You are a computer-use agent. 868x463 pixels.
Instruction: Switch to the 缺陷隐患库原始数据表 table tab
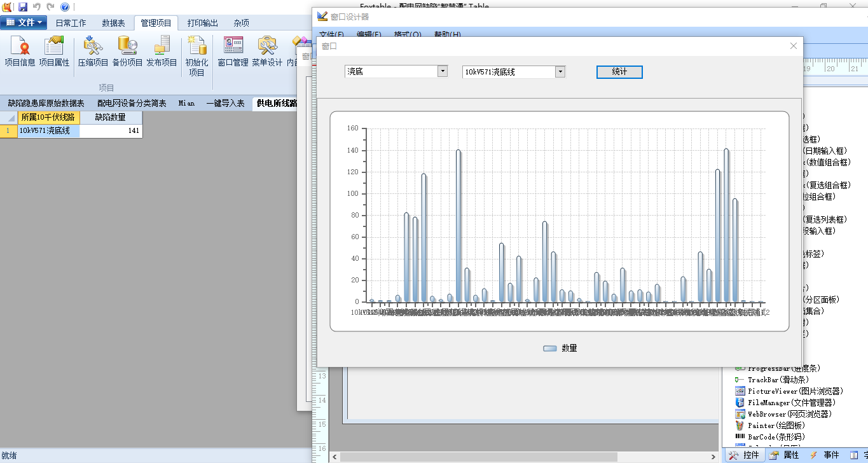pos(46,103)
